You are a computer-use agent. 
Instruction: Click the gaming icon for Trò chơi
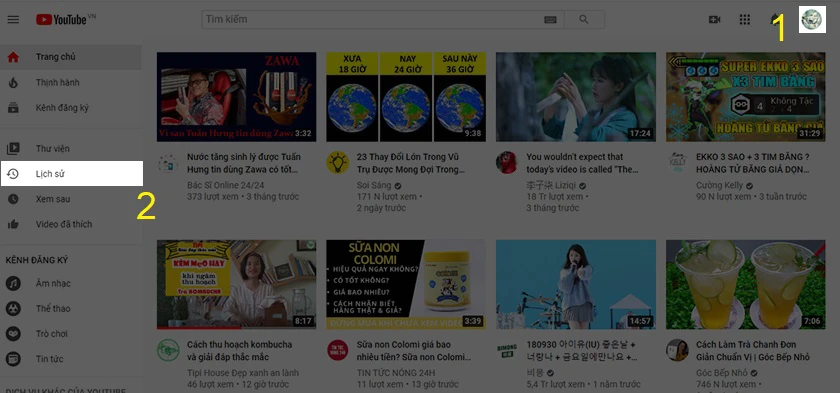[x=13, y=334]
